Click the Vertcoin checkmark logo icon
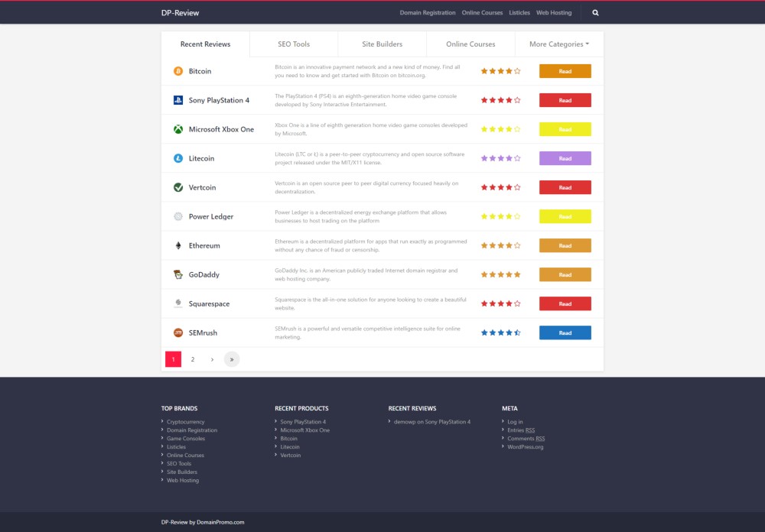Viewport: 765px width, 532px height. (178, 187)
